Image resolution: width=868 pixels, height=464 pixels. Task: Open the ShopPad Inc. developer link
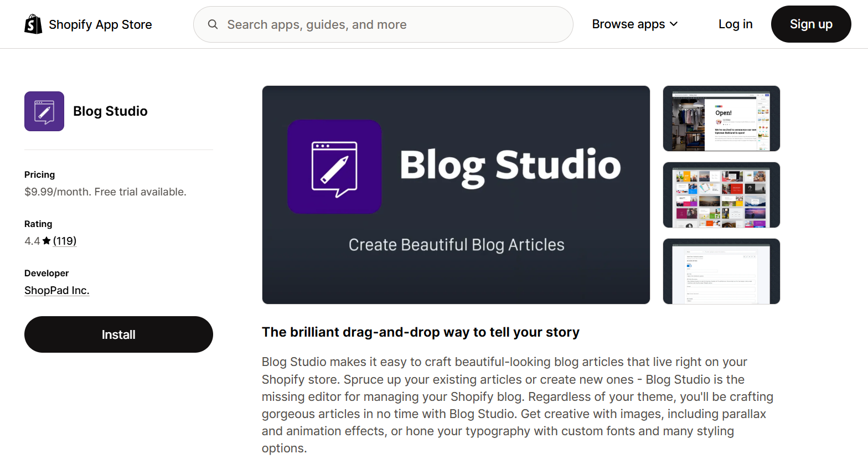point(56,290)
